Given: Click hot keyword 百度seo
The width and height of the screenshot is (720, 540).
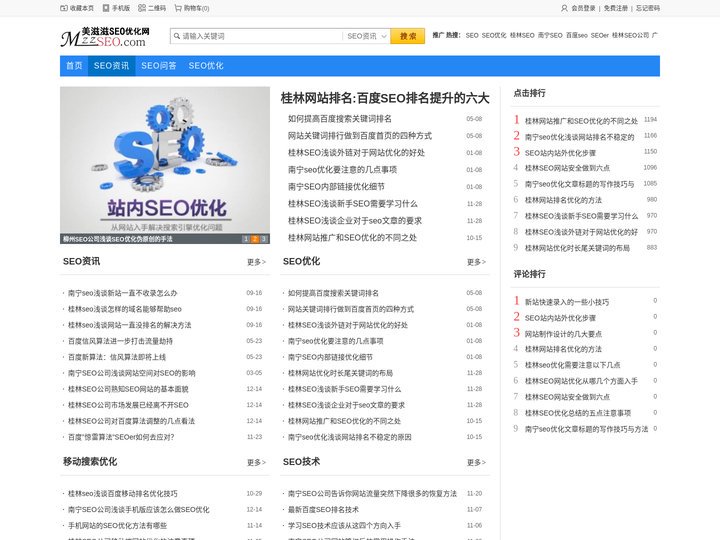Looking at the screenshot, I should tap(577, 35).
